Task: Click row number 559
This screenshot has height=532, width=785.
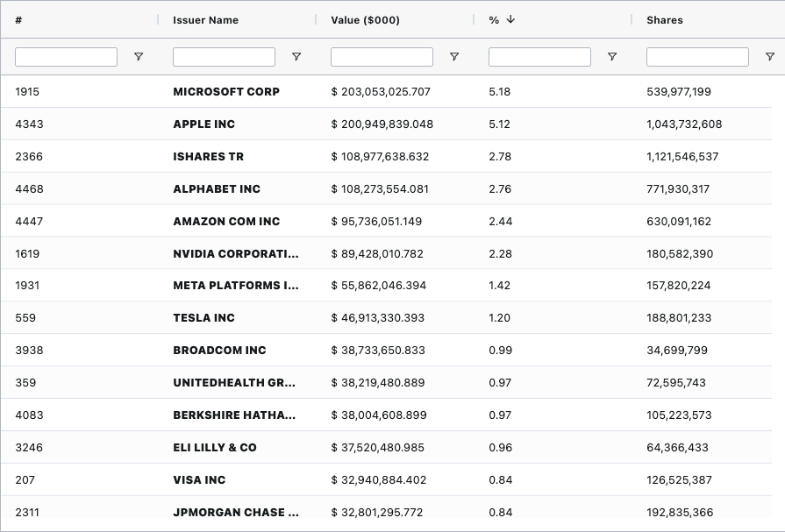Action: [x=25, y=318]
